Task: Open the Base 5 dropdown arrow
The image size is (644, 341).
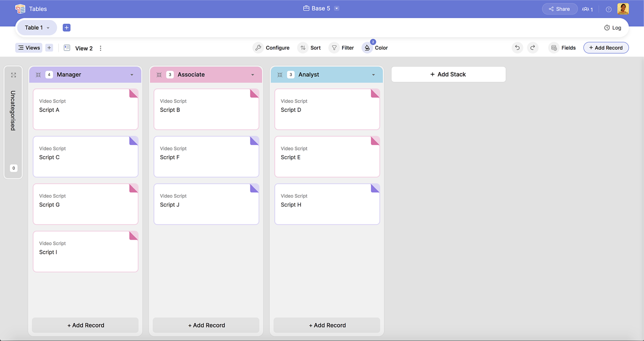Action: (x=337, y=8)
